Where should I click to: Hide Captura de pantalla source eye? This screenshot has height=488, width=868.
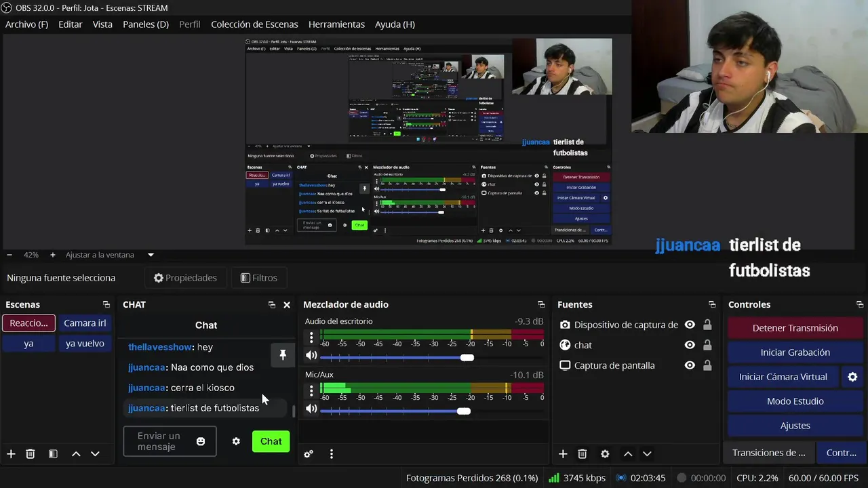[690, 365]
